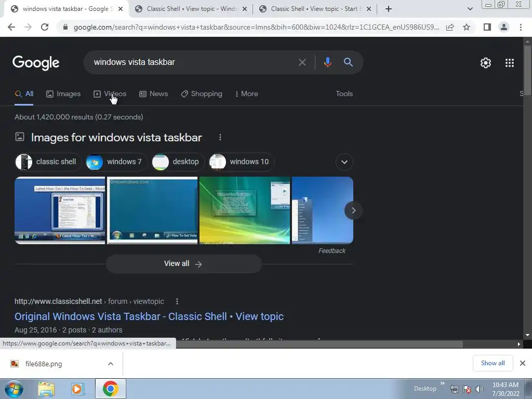Close the downloads bar
The image size is (532, 399).
click(x=523, y=363)
